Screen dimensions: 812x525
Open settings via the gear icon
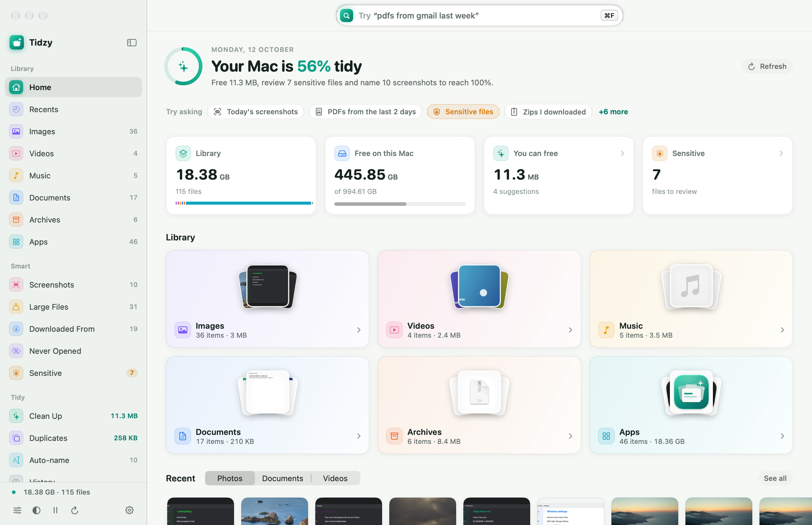click(129, 510)
